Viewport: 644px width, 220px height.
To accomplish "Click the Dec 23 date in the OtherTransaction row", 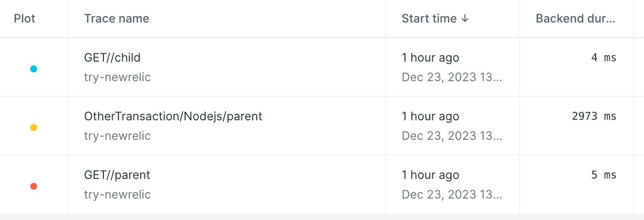I will click(452, 136).
